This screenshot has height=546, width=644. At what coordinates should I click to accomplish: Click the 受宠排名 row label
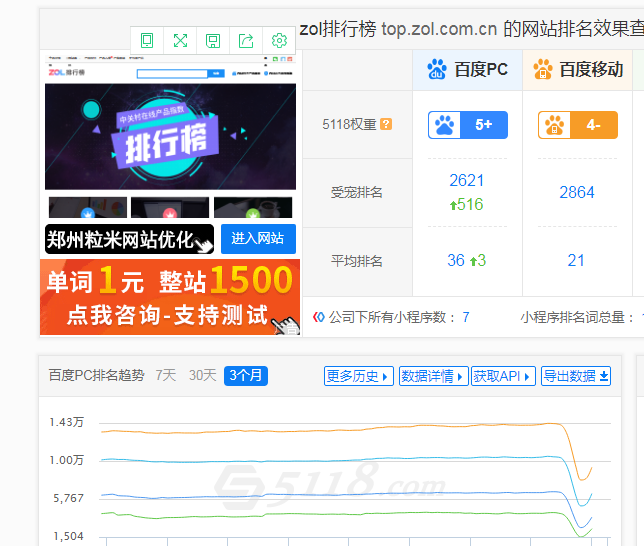click(356, 192)
